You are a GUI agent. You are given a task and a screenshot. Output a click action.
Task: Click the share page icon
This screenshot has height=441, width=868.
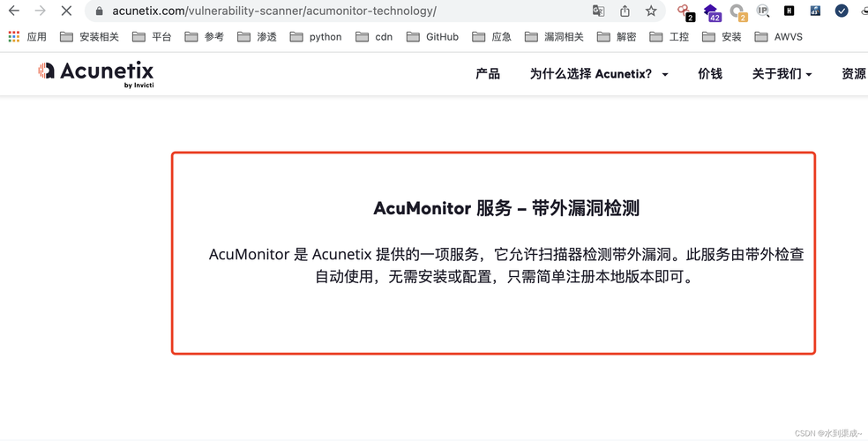[x=625, y=11]
